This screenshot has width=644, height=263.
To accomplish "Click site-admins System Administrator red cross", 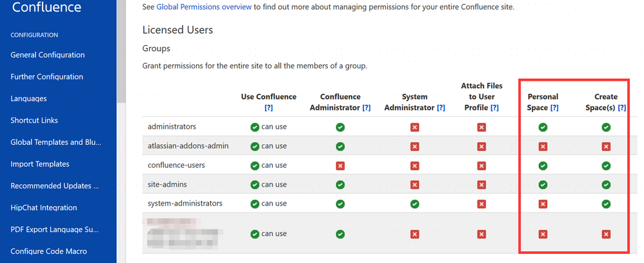I will pos(415,185).
